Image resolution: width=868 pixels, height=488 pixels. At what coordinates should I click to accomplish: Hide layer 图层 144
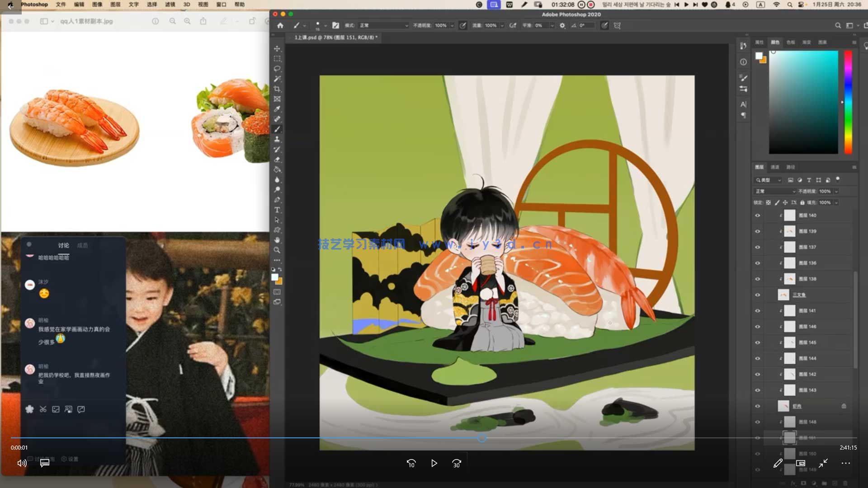(758, 358)
